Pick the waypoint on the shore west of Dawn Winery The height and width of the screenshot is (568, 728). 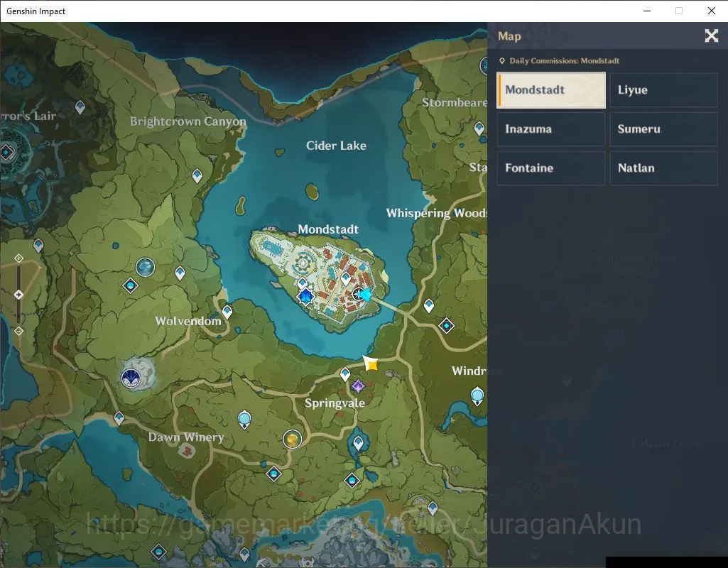tap(119, 418)
